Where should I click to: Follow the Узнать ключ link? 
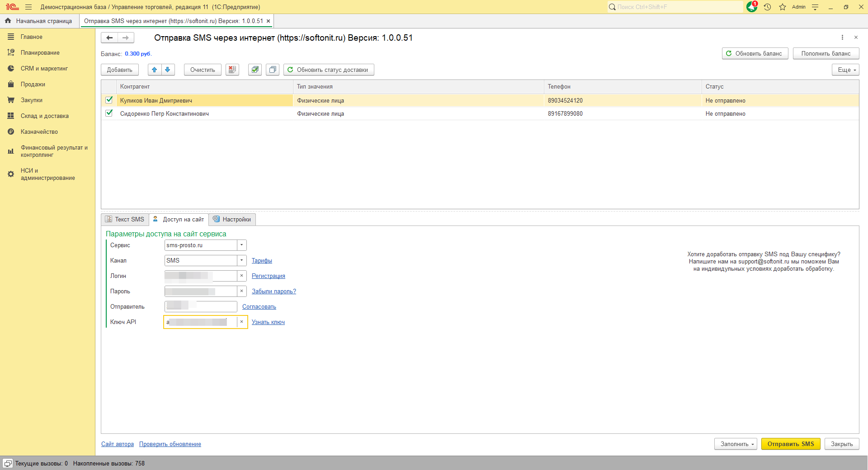(268, 322)
